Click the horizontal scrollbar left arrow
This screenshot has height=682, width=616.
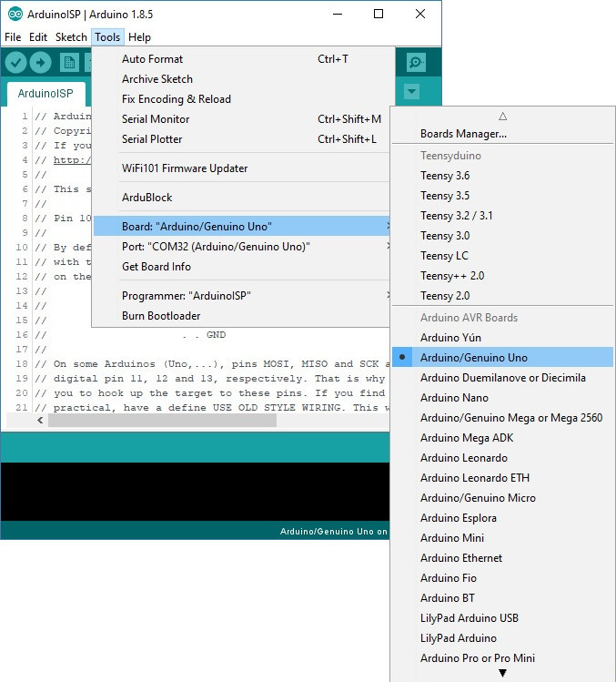tap(40, 420)
